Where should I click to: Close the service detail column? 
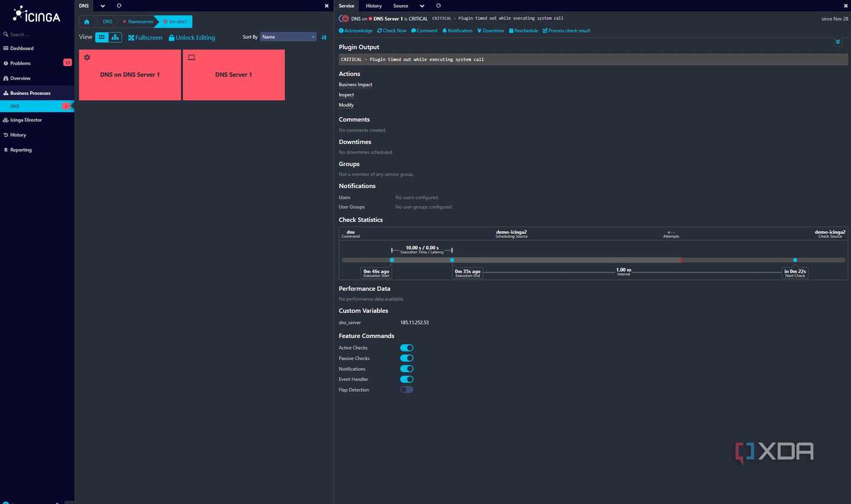[x=846, y=6]
